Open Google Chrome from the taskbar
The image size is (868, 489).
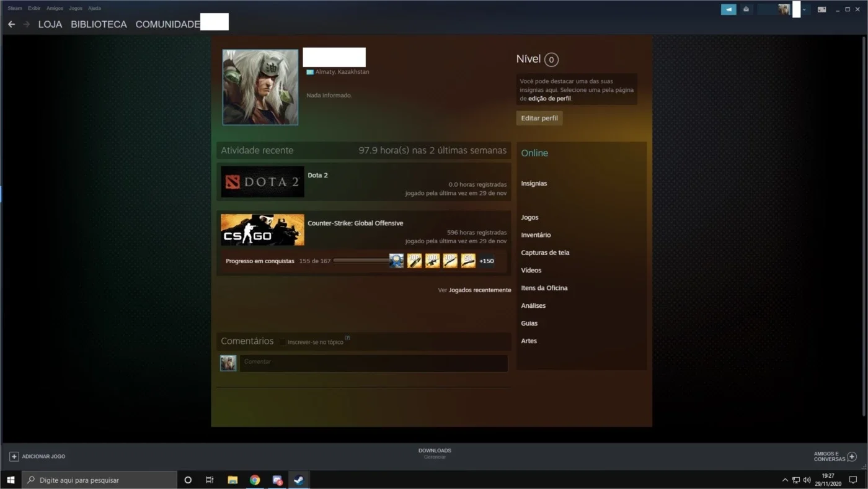255,480
